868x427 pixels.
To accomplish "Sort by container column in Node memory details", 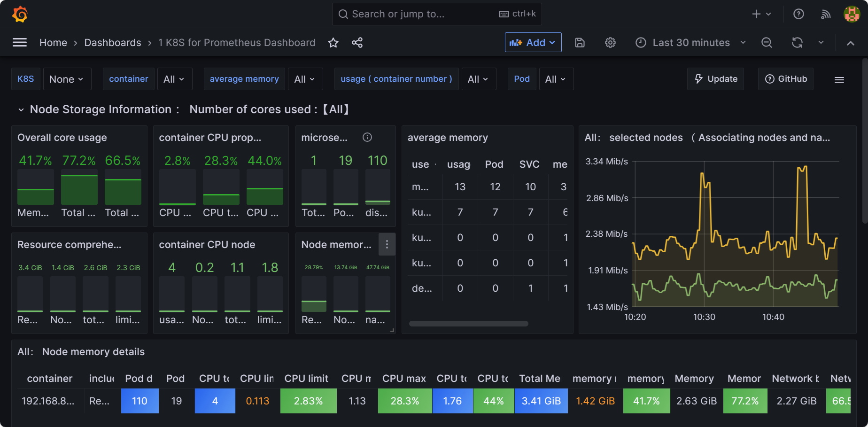I will (x=50, y=379).
